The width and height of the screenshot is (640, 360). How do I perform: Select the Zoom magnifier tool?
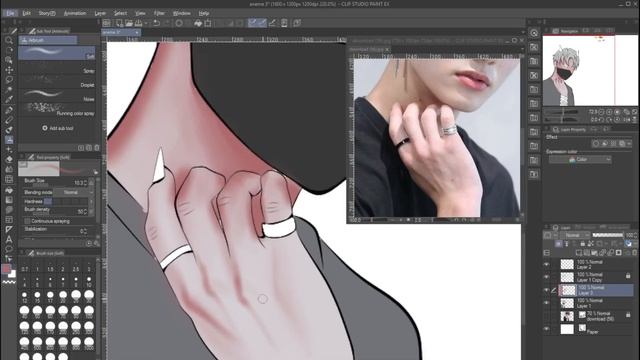pos(9,40)
